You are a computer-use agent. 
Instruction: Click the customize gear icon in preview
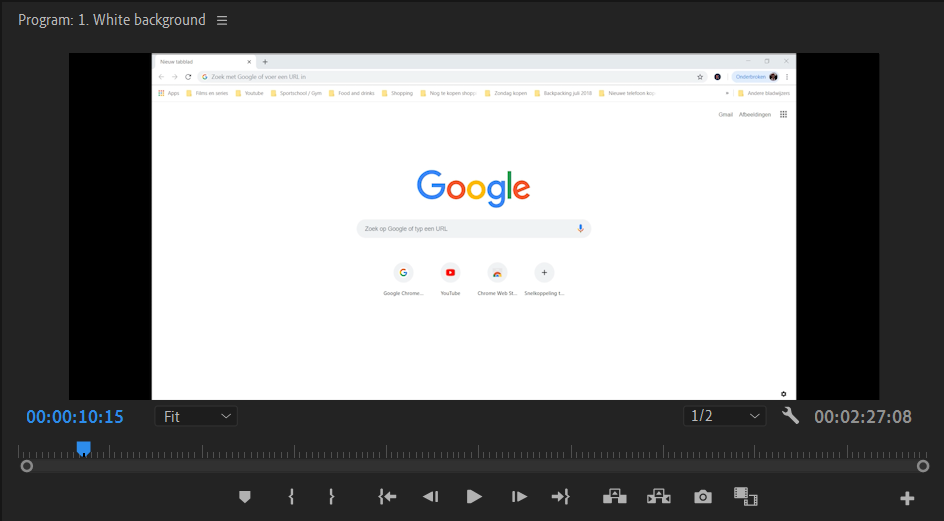[783, 394]
